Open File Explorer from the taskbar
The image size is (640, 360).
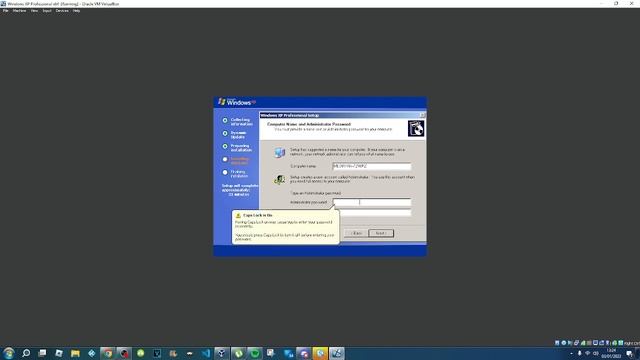click(75, 353)
